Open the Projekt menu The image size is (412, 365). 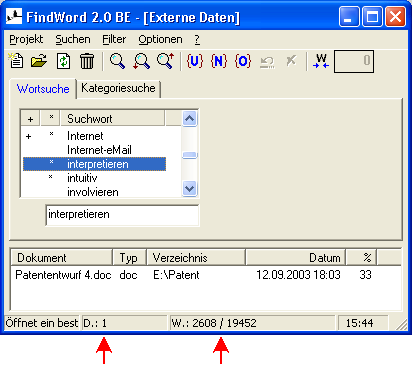tap(26, 39)
